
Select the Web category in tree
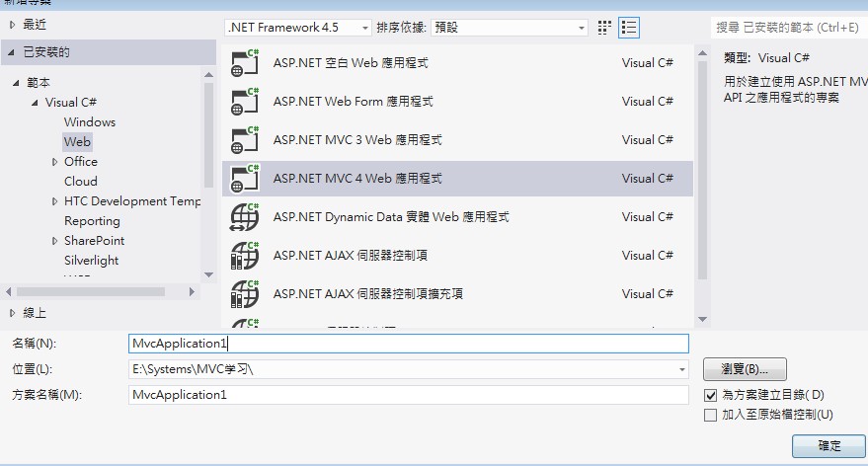[x=77, y=142]
